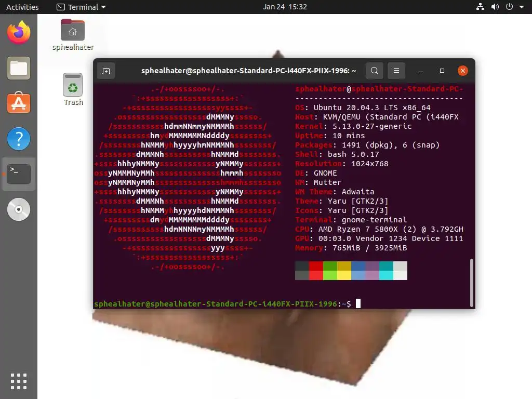The image size is (532, 399).
Task: Expand the system menu arrow
Action: tap(522, 7)
